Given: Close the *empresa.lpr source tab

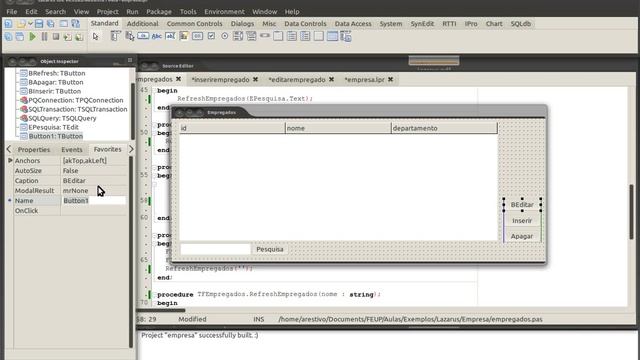Looking at the screenshot, I should 391,79.
